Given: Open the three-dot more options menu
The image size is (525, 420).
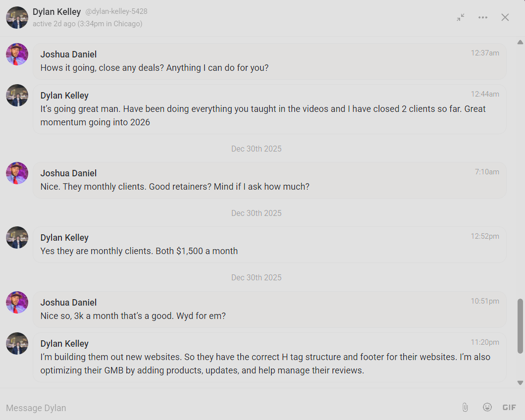Looking at the screenshot, I should 483,17.
